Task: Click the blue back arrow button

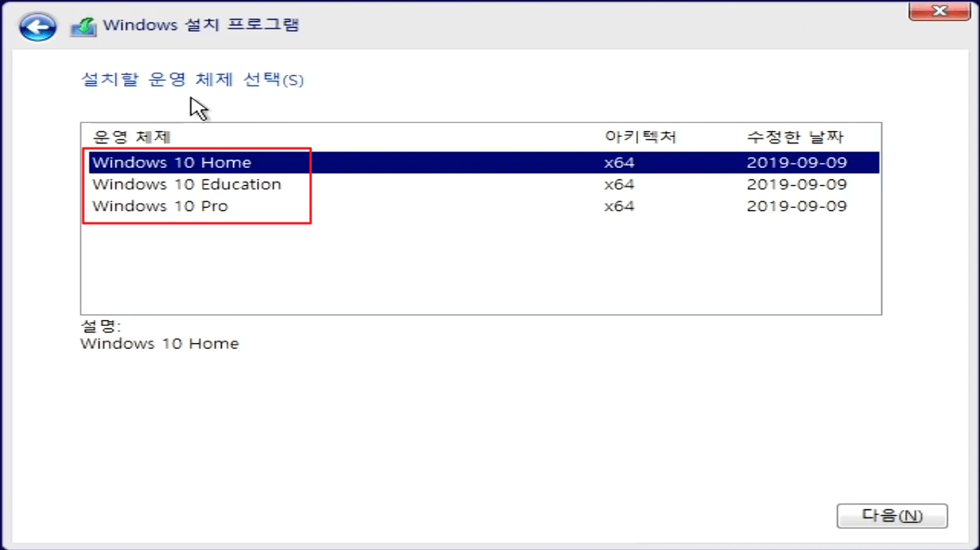Action: (37, 25)
